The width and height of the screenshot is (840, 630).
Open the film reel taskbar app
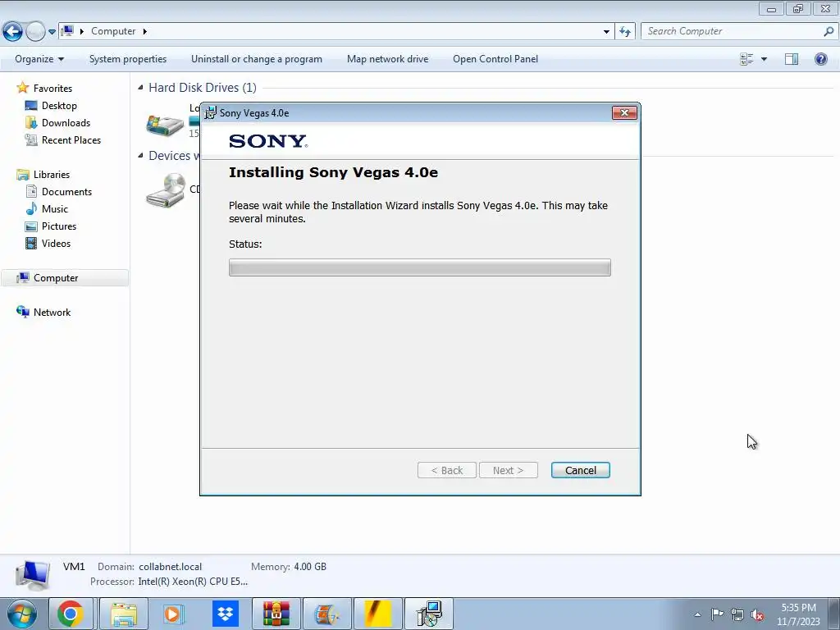coord(326,614)
